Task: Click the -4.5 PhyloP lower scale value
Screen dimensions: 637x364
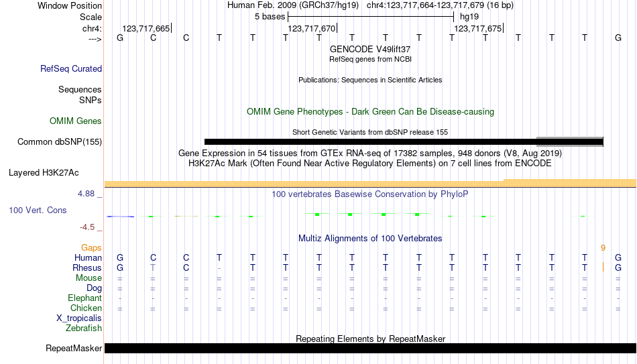Action: [x=87, y=227]
